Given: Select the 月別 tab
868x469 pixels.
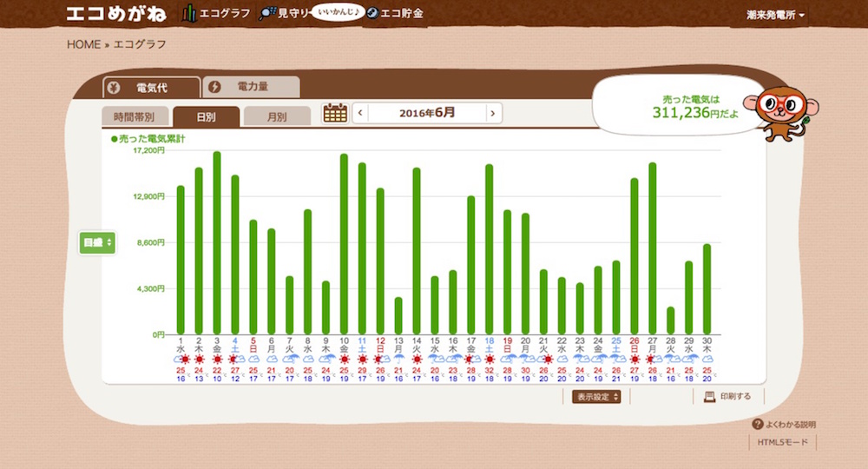Looking at the screenshot, I should [276, 116].
